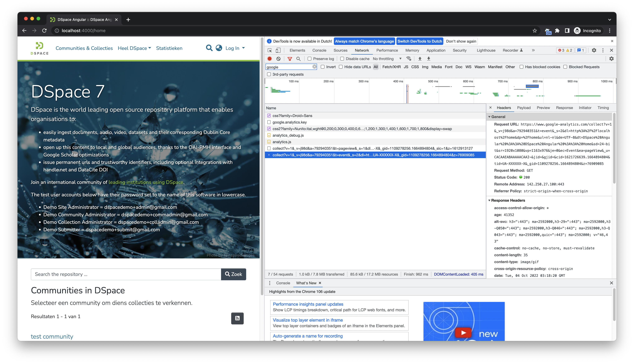Viewport: 634px width, 364px height.
Task: Open the No throttling dropdown
Action: point(387,59)
